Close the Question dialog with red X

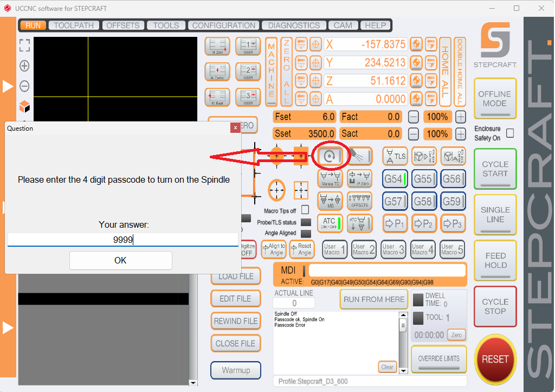235,127
